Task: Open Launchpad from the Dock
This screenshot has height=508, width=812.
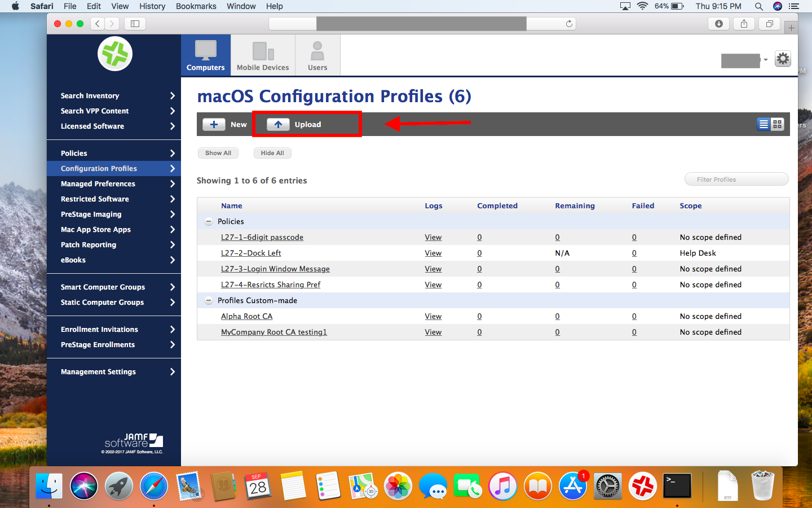Action: (x=119, y=486)
